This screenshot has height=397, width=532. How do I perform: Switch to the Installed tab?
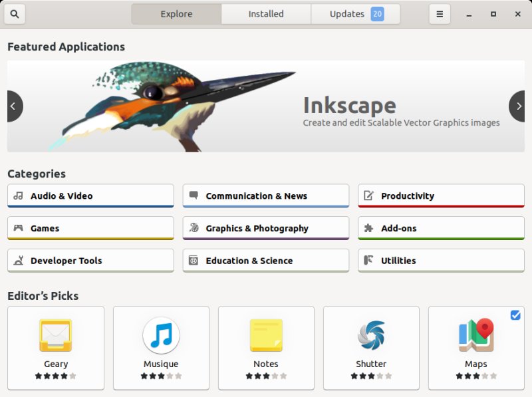[266, 13]
